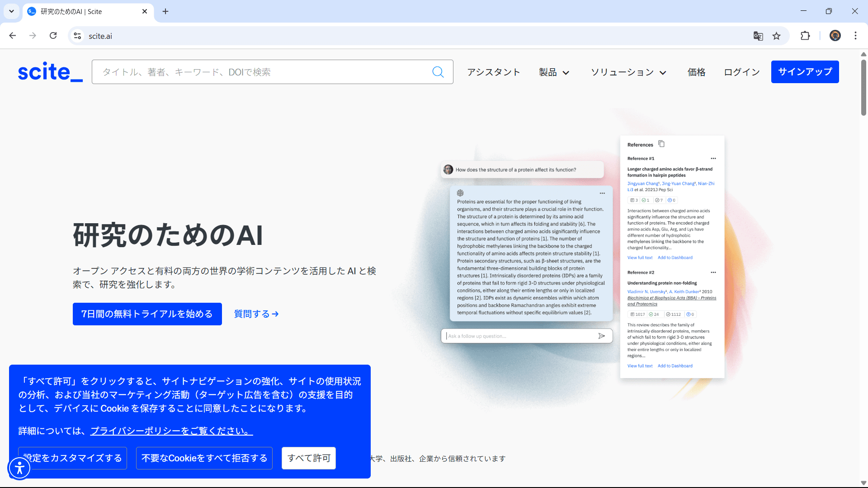The image size is (868, 488).
Task: Go forward in browser history
Action: point(33,36)
